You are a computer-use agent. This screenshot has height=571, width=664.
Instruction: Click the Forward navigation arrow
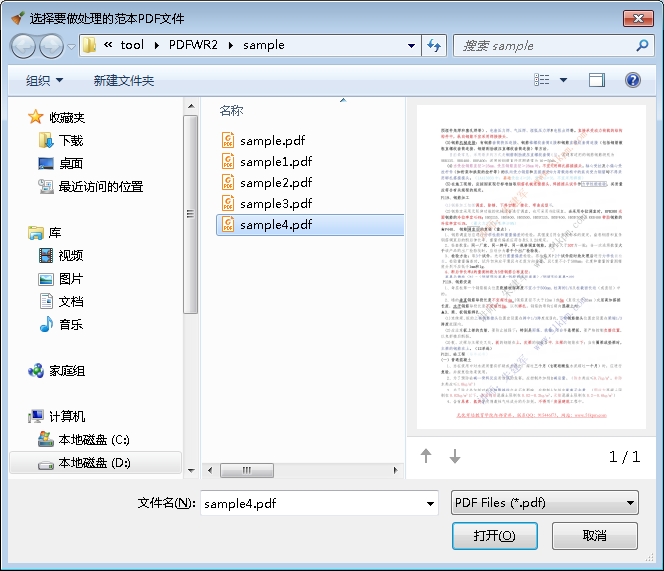click(x=51, y=46)
